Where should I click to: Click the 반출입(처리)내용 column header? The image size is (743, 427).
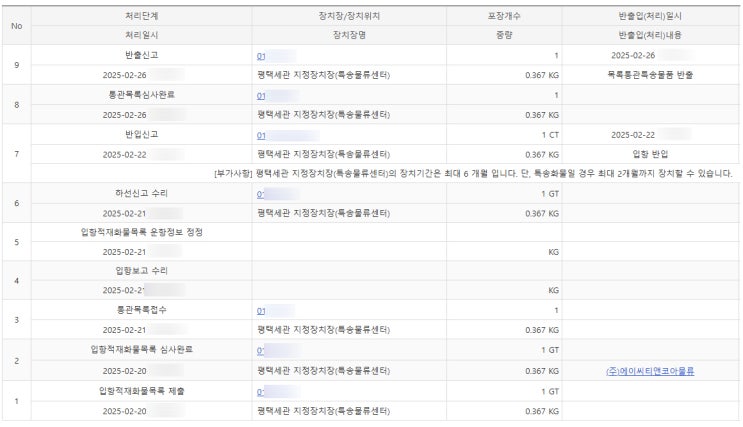(650, 35)
